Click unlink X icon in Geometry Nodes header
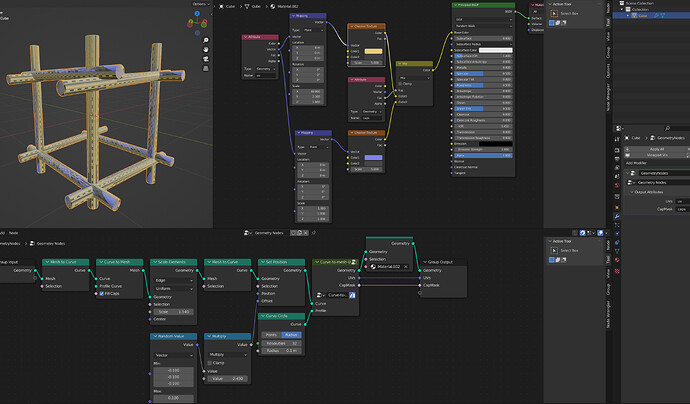 pyautogui.click(x=305, y=233)
